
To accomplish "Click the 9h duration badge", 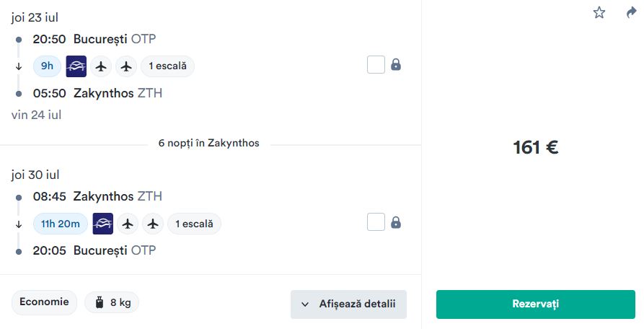I will (47, 66).
